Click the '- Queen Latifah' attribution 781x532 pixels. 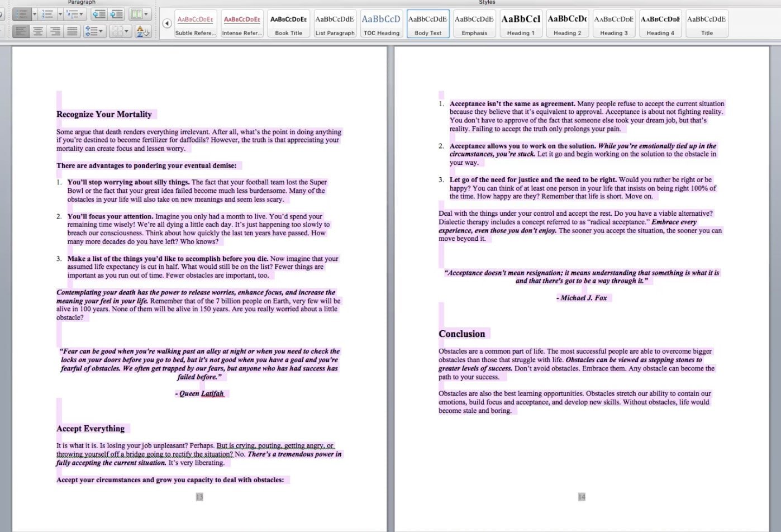click(199, 393)
